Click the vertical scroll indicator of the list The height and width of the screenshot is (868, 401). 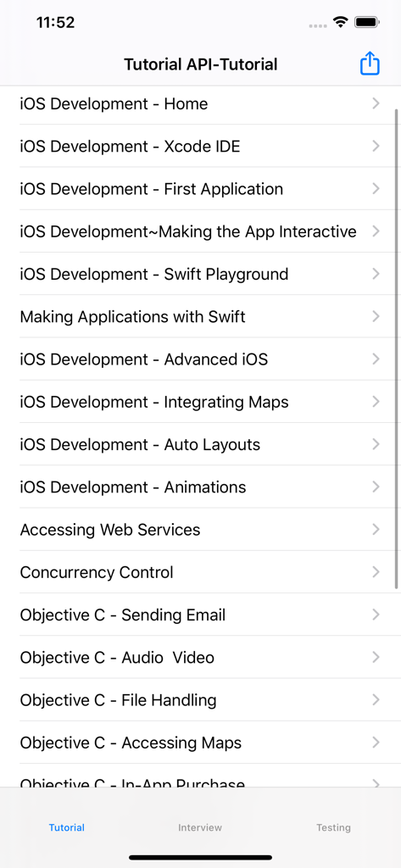pyautogui.click(x=397, y=348)
